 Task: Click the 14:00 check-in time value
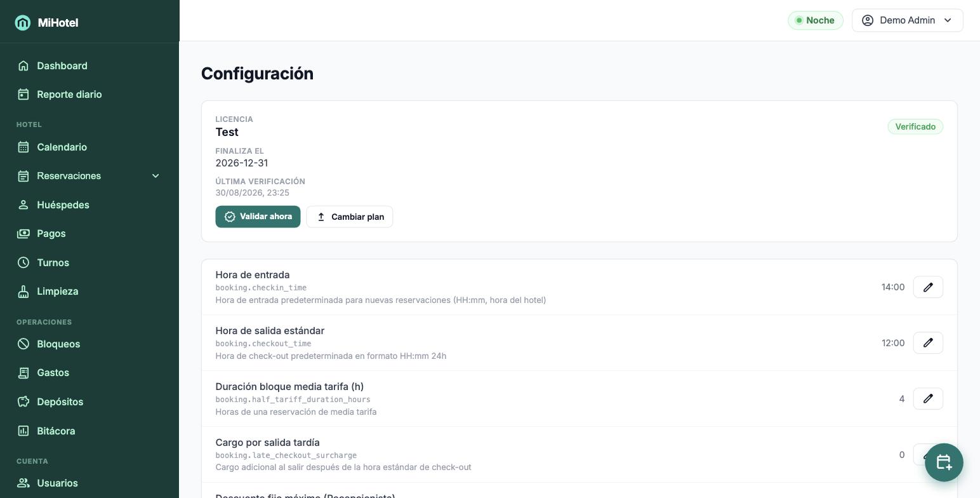[893, 287]
